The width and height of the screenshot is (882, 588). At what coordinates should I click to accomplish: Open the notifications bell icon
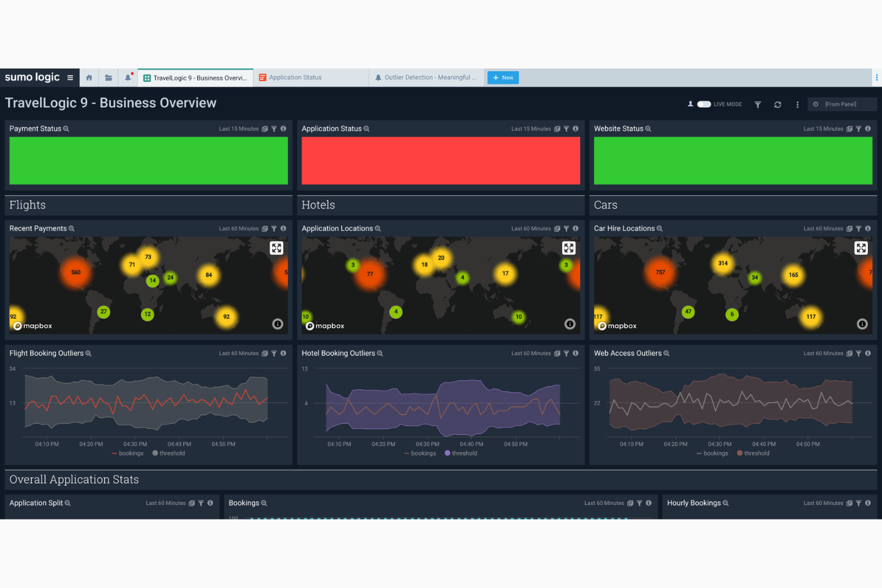[128, 77]
